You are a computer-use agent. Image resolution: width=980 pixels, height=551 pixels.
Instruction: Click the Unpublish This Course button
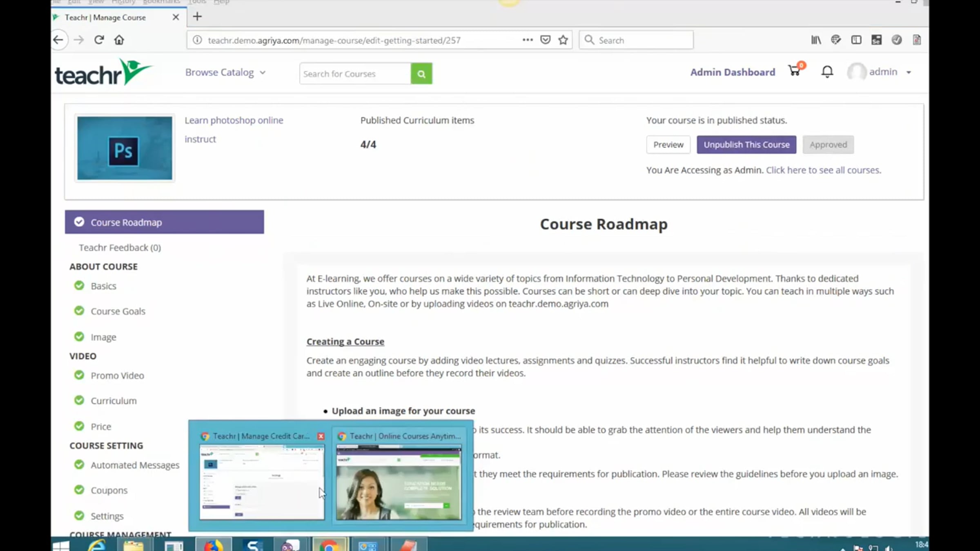[746, 144]
